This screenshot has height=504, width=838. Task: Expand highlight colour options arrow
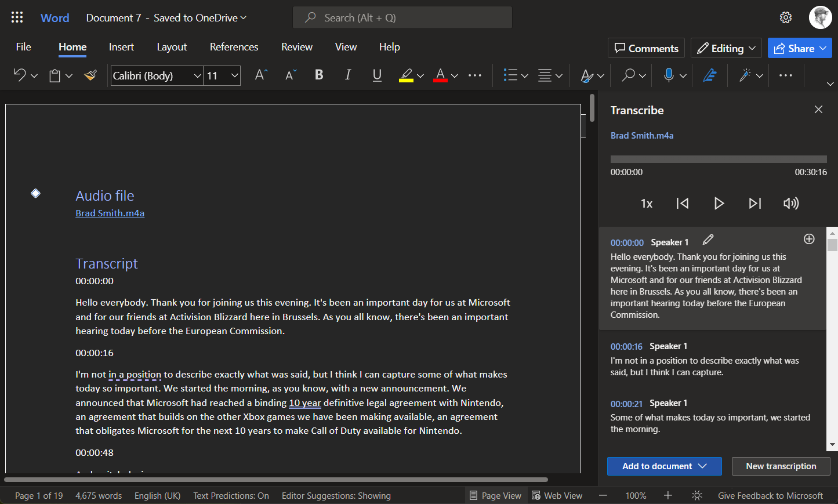[420, 75]
